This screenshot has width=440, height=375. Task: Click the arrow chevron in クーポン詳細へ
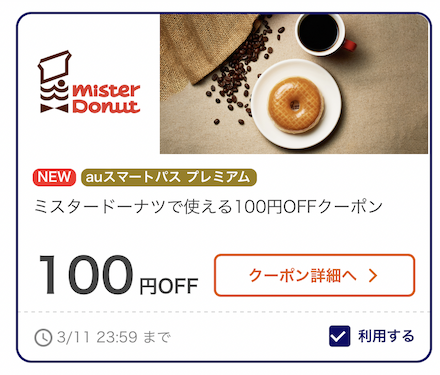pyautogui.click(x=373, y=275)
